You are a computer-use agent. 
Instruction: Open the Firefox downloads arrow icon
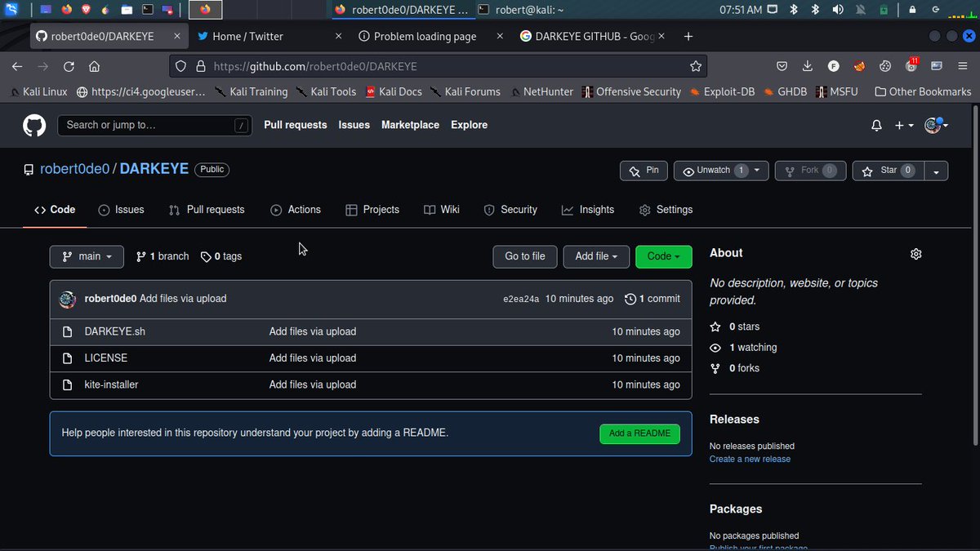coord(808,66)
